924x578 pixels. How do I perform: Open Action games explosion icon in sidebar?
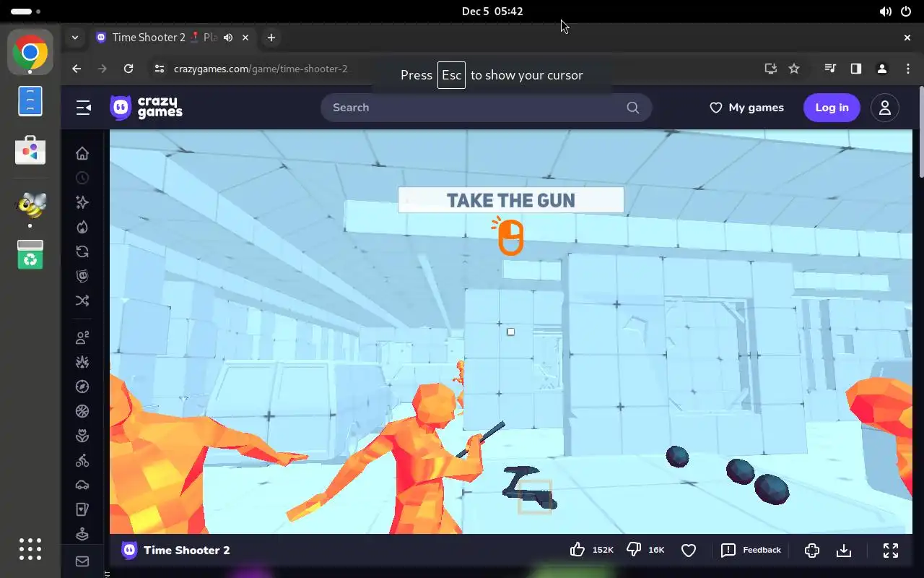(x=82, y=362)
